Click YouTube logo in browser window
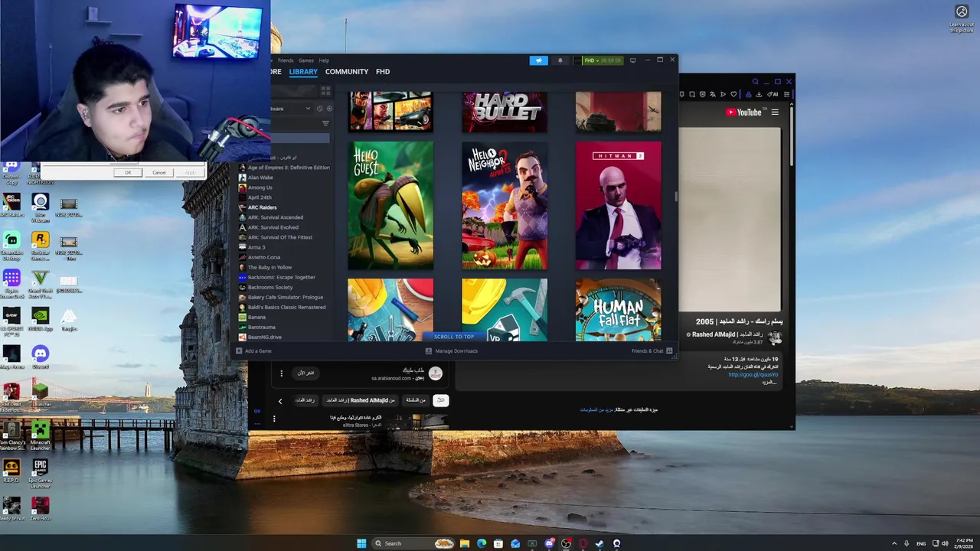This screenshot has height=551, width=980. point(743,112)
